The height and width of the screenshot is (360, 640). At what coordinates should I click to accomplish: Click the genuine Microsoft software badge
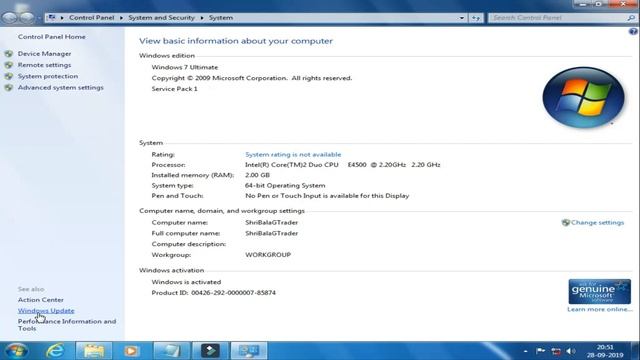tap(599, 291)
